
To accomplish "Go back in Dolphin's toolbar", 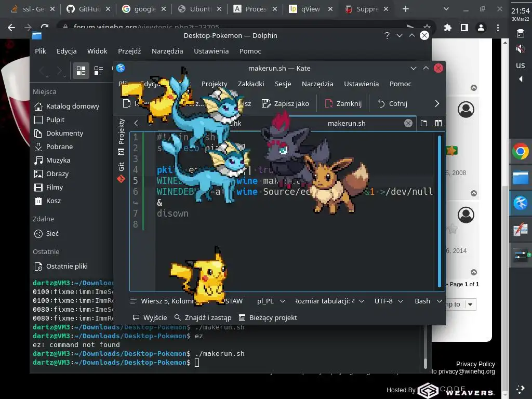I will click(x=43, y=71).
